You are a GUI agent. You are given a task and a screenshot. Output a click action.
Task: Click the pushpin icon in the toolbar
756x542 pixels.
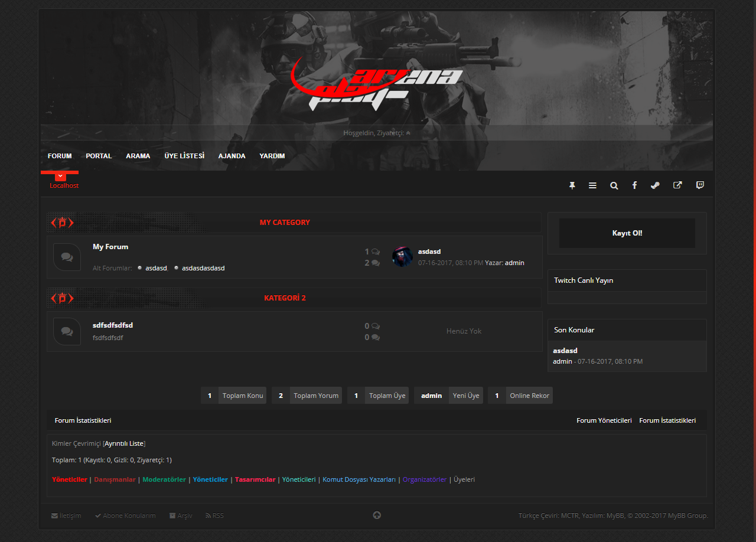click(x=572, y=185)
